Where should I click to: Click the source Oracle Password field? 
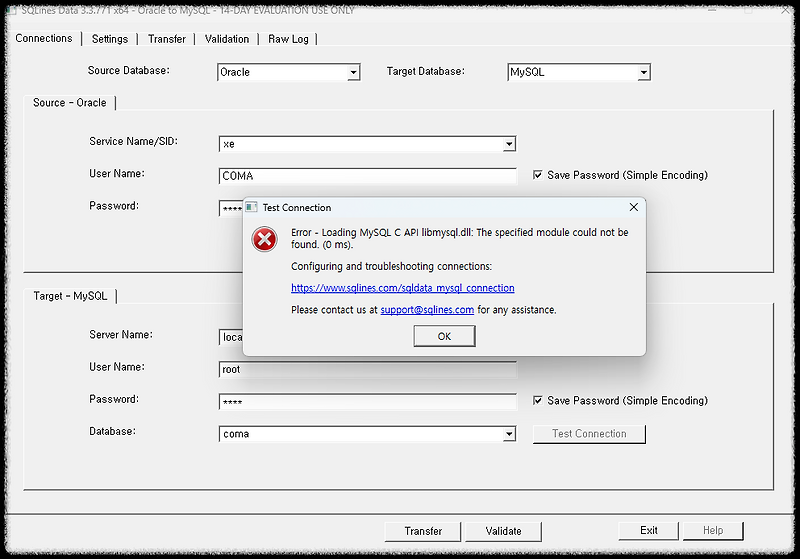231,208
